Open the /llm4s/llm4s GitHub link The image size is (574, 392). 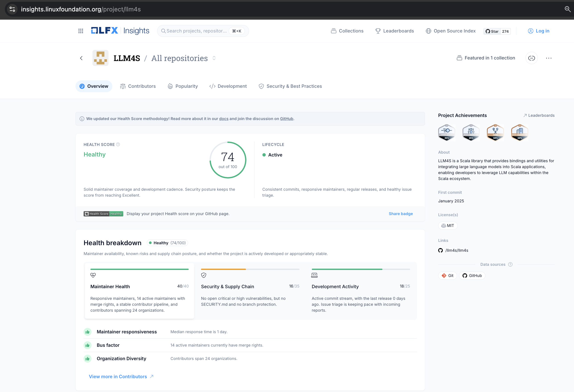453,250
